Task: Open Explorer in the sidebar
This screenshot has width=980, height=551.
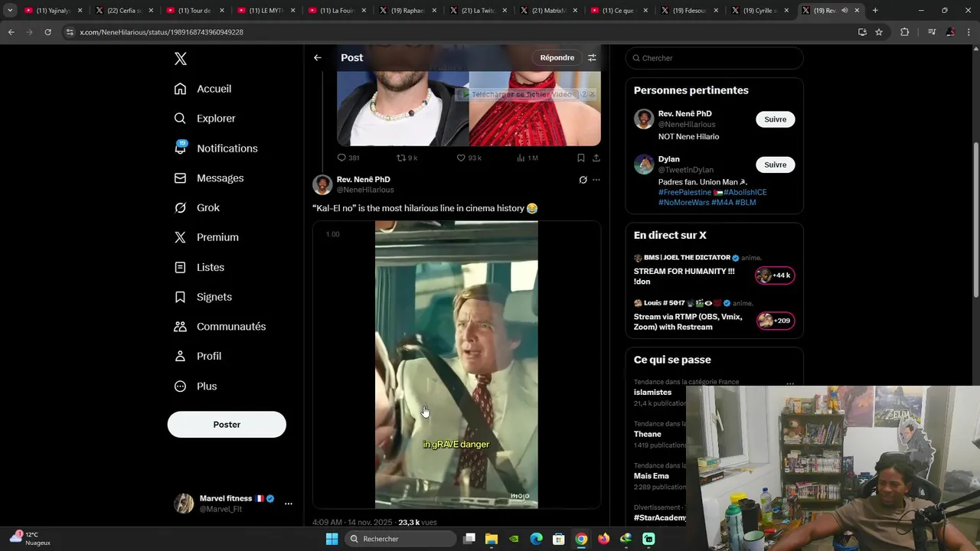Action: 205,119
